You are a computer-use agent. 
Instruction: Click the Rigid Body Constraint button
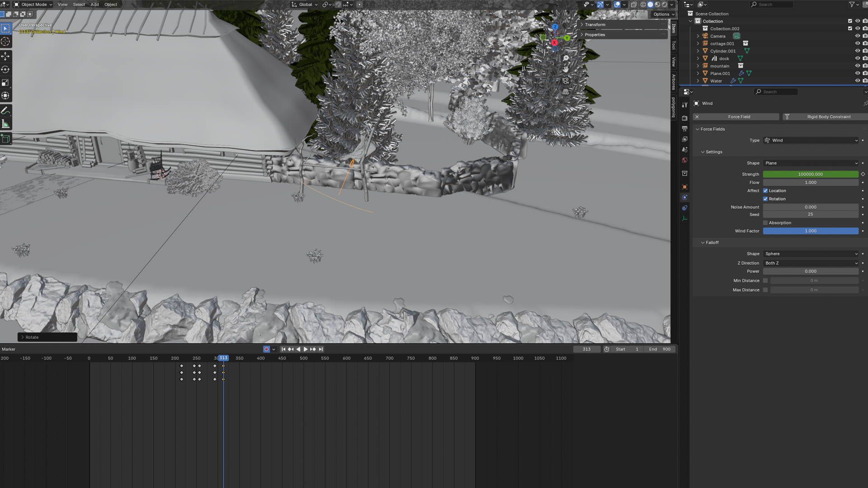(x=828, y=117)
